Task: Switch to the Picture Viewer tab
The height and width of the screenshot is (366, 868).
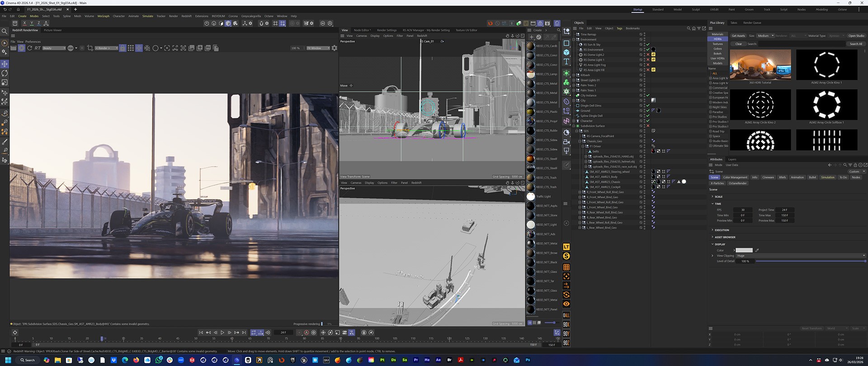Action: [52, 30]
